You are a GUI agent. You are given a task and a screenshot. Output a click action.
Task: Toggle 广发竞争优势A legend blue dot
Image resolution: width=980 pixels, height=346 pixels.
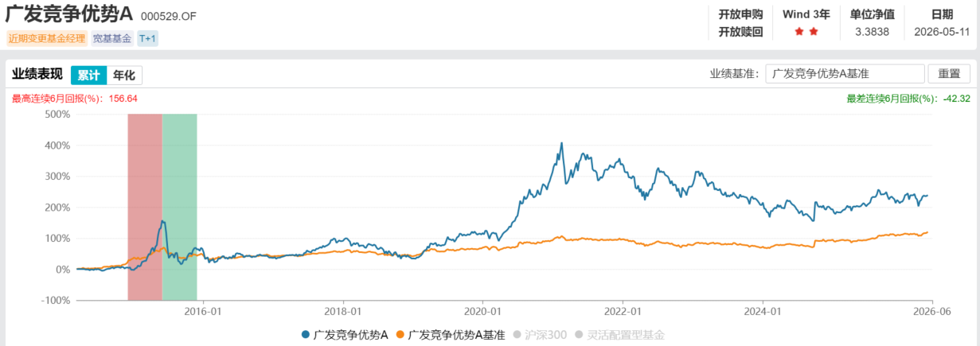pos(306,336)
